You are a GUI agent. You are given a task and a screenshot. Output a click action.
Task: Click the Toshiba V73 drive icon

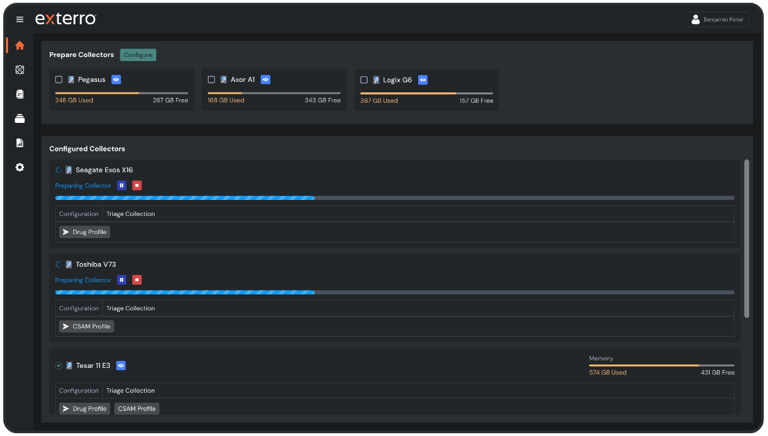coord(69,265)
